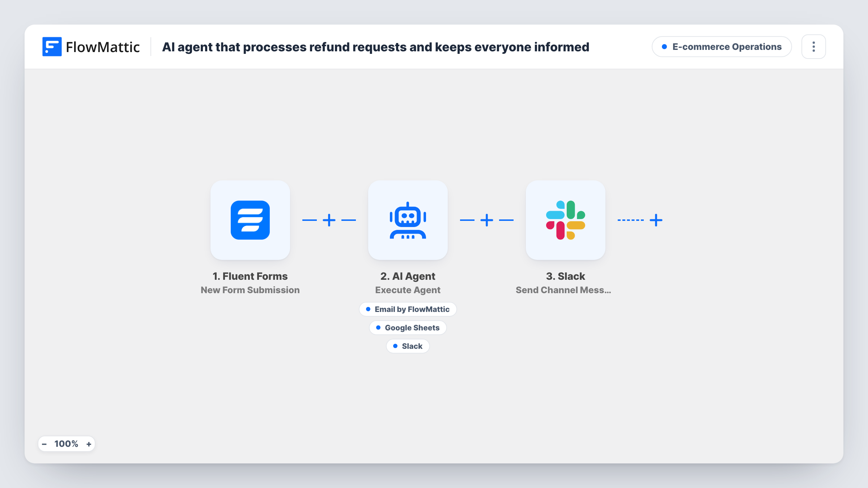Select the Email by FlowMattic tool chip
Screen dimensions: 868x488
[x=408, y=309]
